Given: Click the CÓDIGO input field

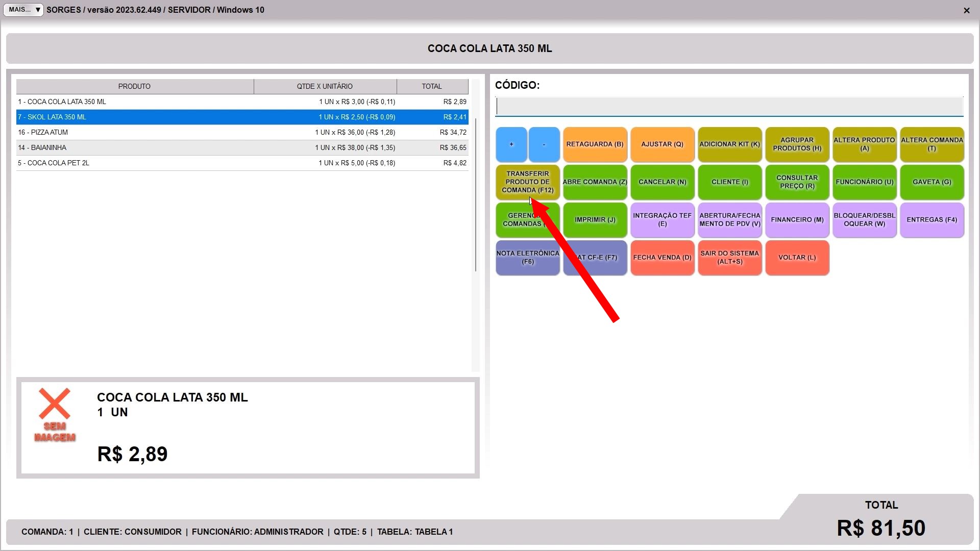Looking at the screenshot, I should [x=729, y=107].
